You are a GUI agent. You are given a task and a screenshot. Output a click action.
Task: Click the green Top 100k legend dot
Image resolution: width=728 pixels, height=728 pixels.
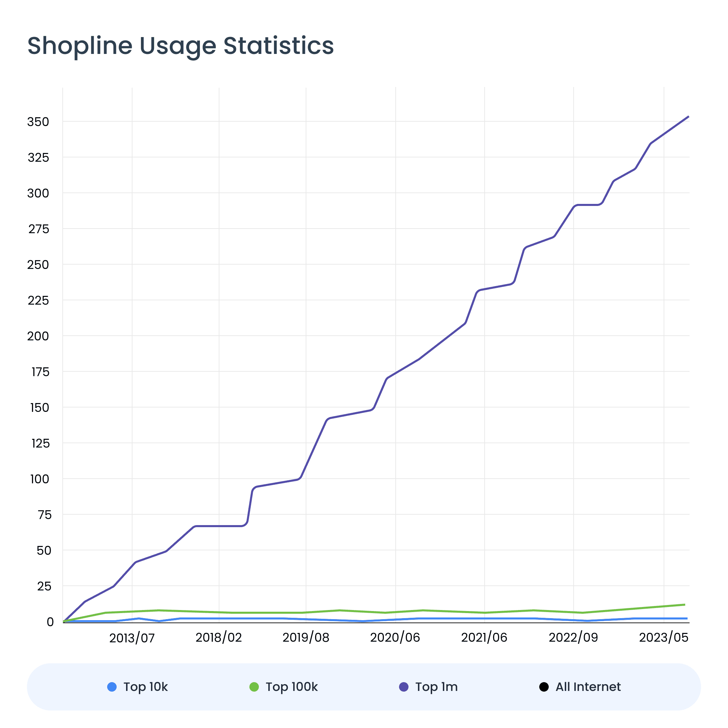(254, 687)
